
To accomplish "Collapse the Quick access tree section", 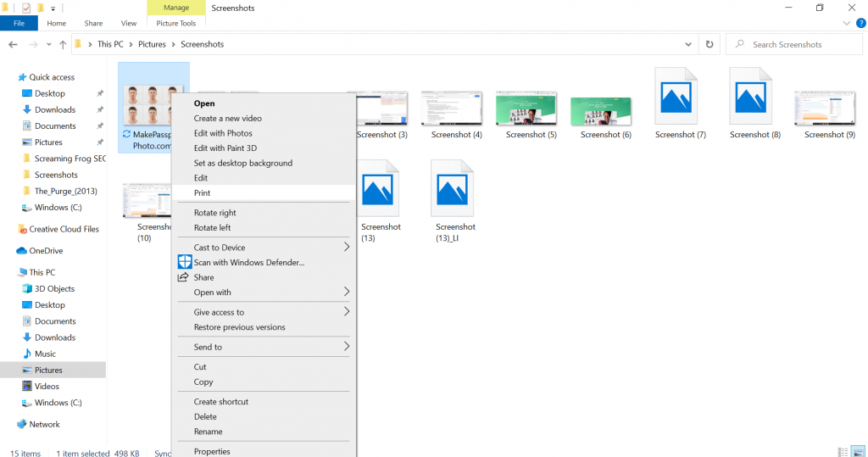I will [10, 77].
